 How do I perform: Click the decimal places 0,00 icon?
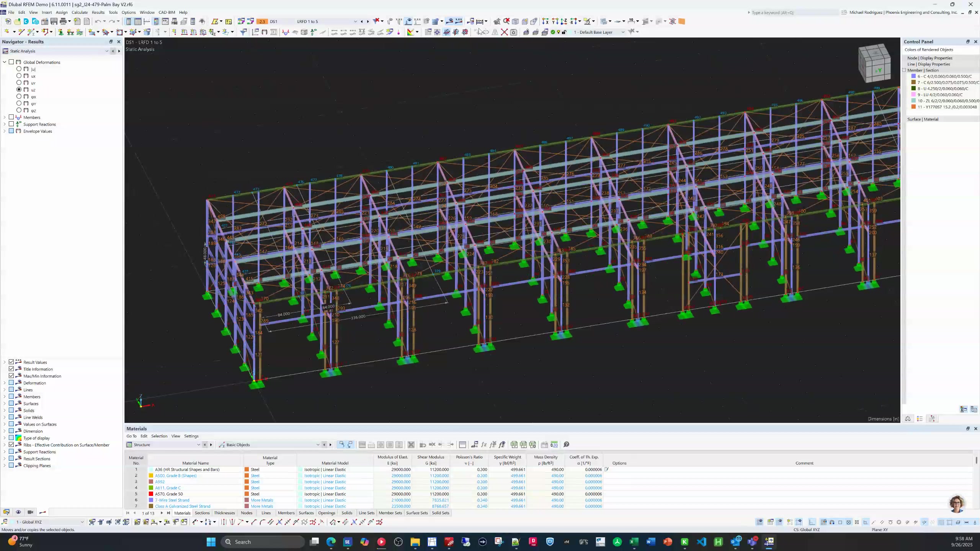coord(554,445)
